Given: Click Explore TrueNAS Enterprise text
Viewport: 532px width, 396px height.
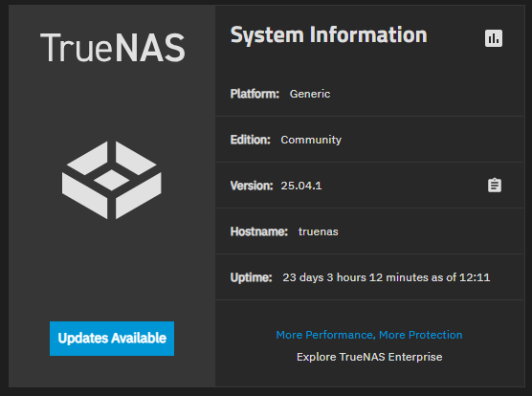Looking at the screenshot, I should point(369,357).
